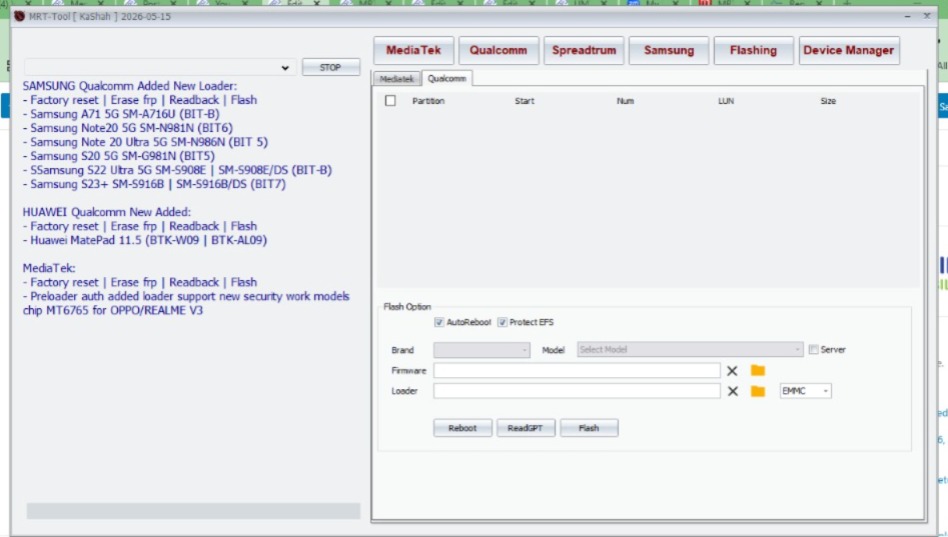Image resolution: width=948 pixels, height=537 pixels.
Task: Clear the Firmware path with X icon
Action: 732,371
